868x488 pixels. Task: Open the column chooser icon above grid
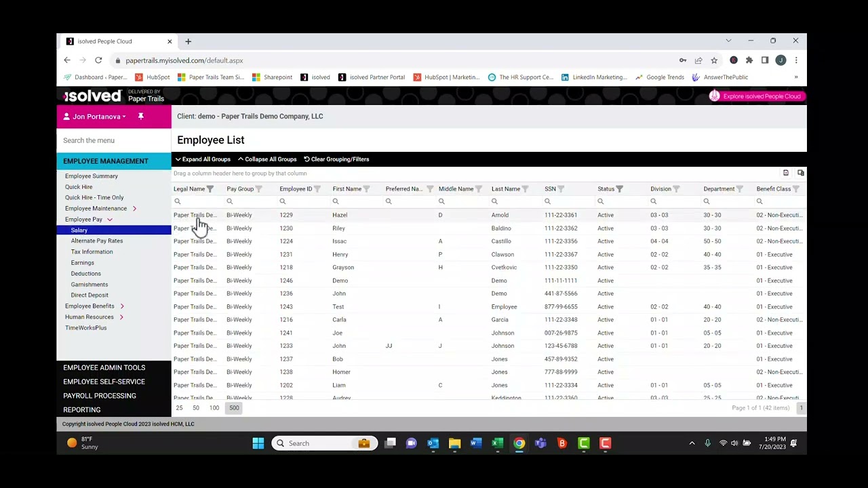click(x=801, y=174)
